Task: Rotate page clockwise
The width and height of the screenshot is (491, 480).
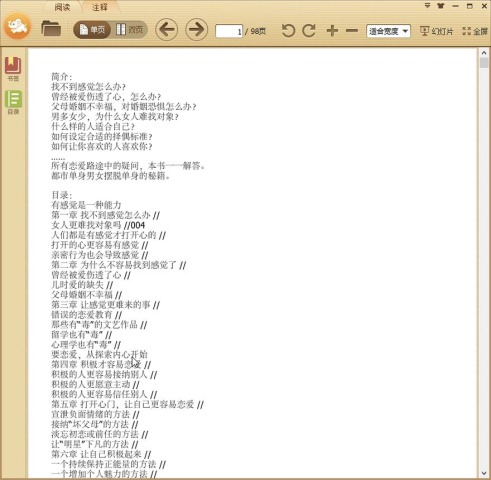Action: point(309,31)
